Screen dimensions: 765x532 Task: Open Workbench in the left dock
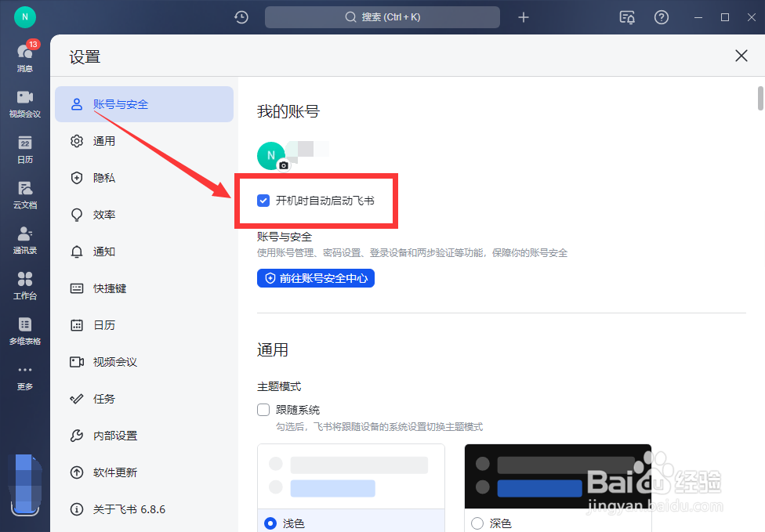pos(25,286)
